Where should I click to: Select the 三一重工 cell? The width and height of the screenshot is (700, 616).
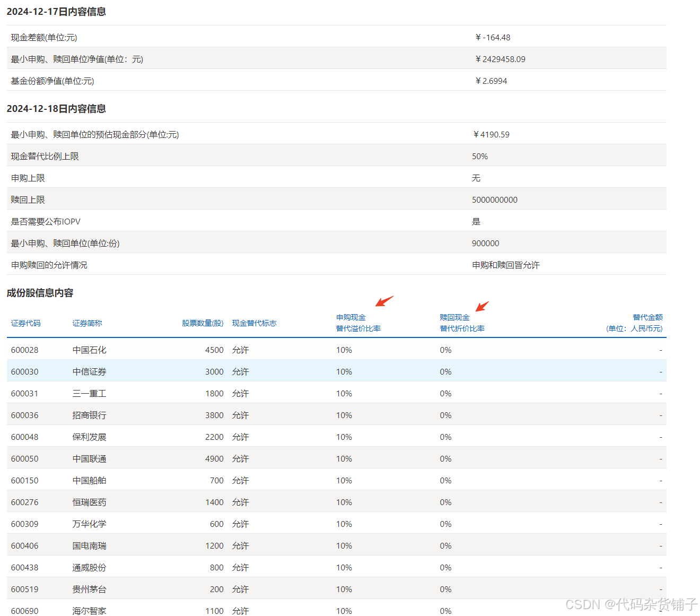pyautogui.click(x=89, y=394)
